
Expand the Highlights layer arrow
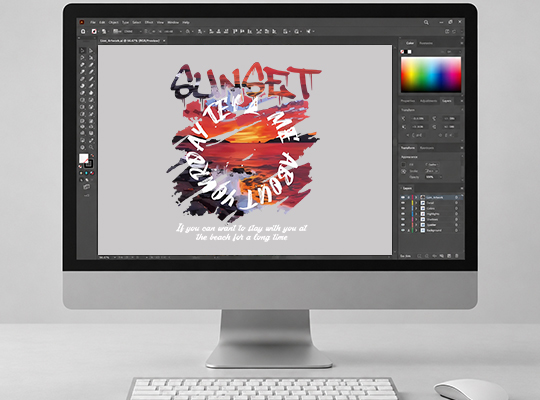pyautogui.click(x=416, y=214)
